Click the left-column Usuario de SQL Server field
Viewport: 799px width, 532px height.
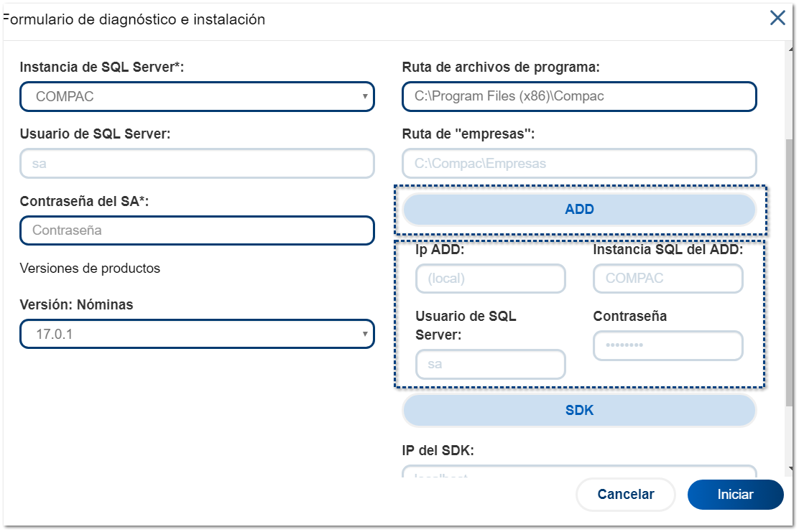tap(197, 164)
